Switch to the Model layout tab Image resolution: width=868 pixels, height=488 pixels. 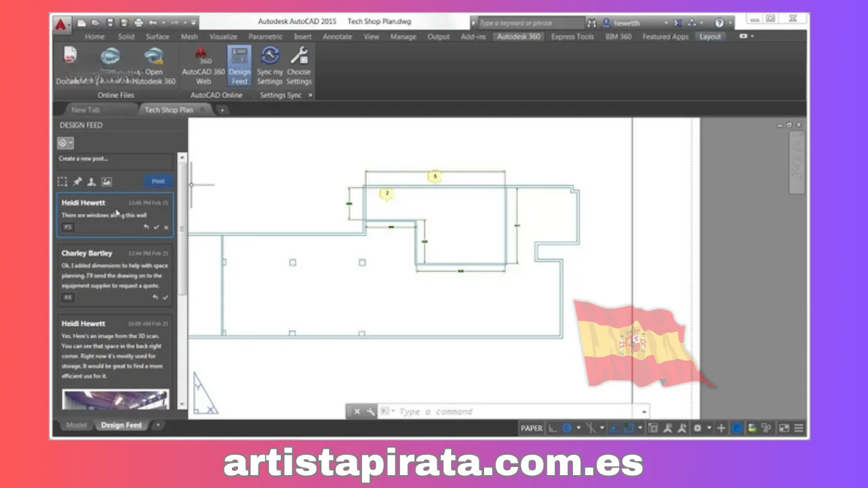76,425
